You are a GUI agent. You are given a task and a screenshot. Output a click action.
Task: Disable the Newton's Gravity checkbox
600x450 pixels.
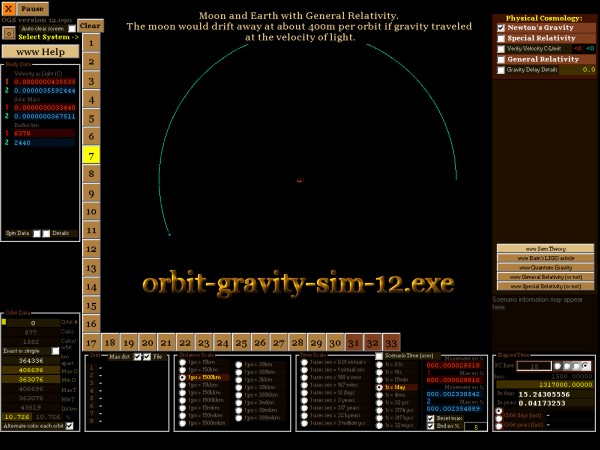click(501, 28)
